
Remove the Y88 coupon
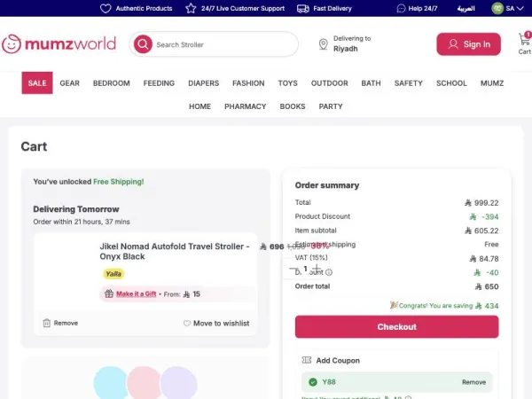coord(473,382)
